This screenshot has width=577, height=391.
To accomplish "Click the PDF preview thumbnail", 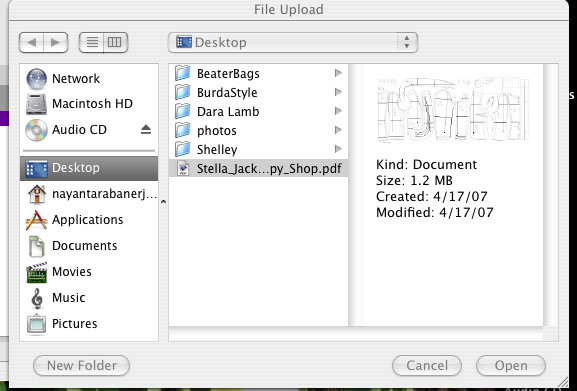I will 453,109.
